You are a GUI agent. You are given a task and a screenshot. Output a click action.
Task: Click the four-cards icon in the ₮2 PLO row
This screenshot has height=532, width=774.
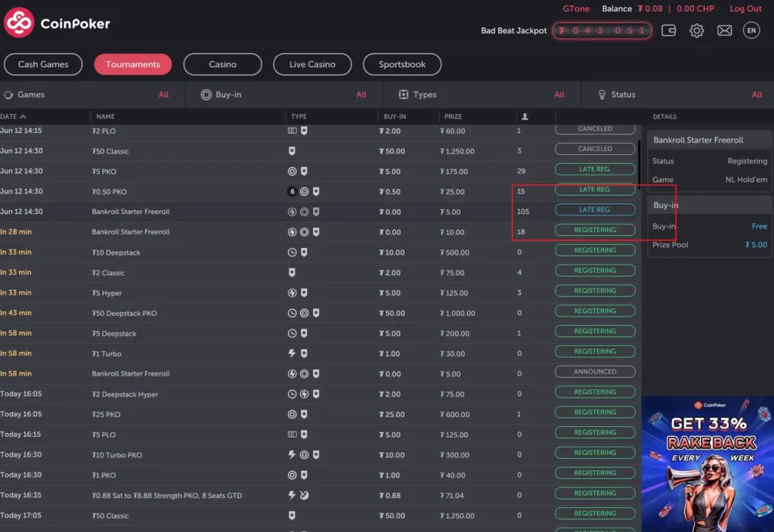(293, 131)
